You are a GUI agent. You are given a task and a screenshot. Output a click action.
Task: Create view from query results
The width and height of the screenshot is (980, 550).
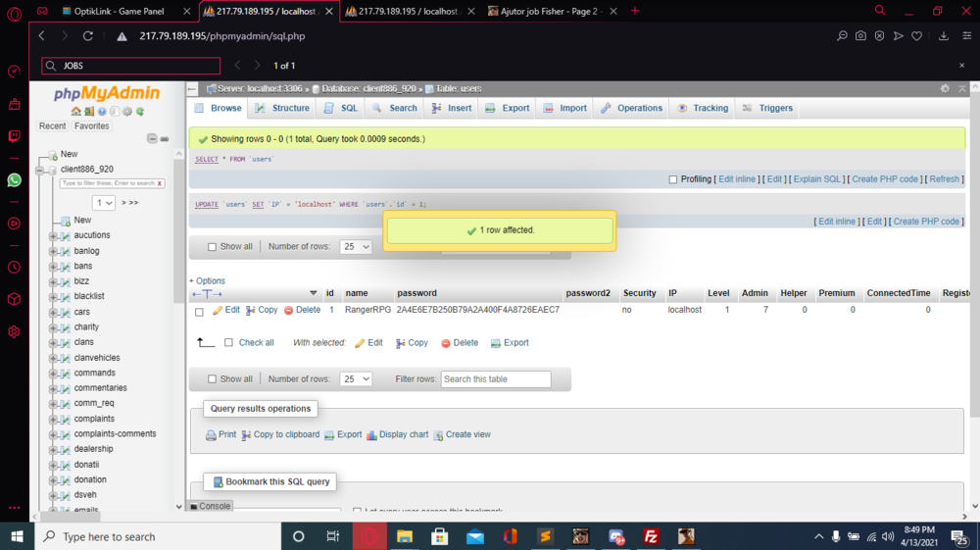(x=462, y=435)
